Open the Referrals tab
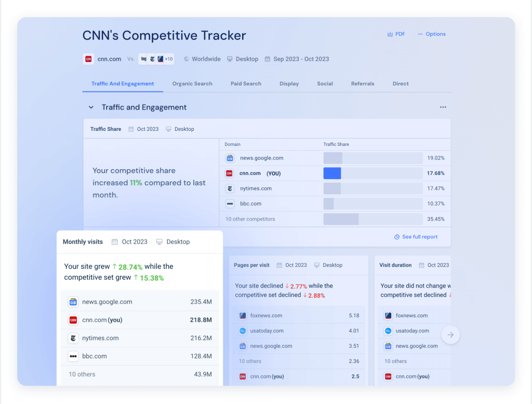The width and height of the screenshot is (532, 404). [x=362, y=84]
